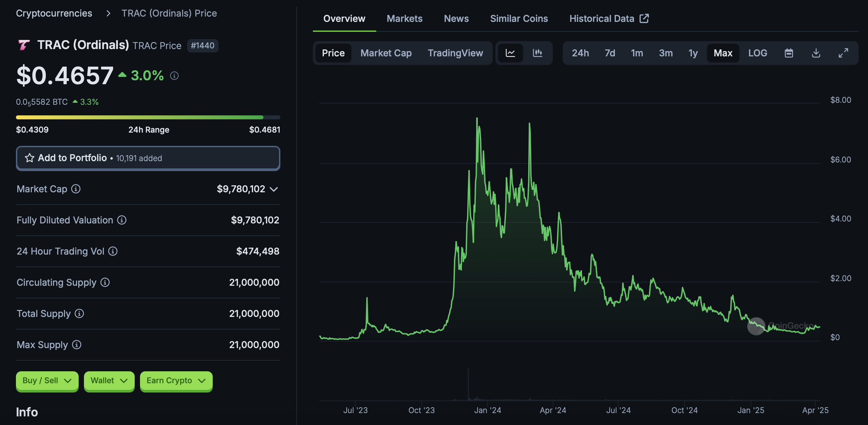Click the $474,498 trading volume value
The height and width of the screenshot is (425, 868).
(257, 251)
